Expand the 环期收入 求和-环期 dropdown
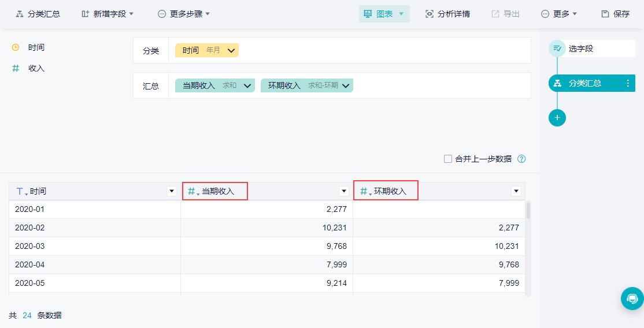644x328 pixels. coord(346,85)
